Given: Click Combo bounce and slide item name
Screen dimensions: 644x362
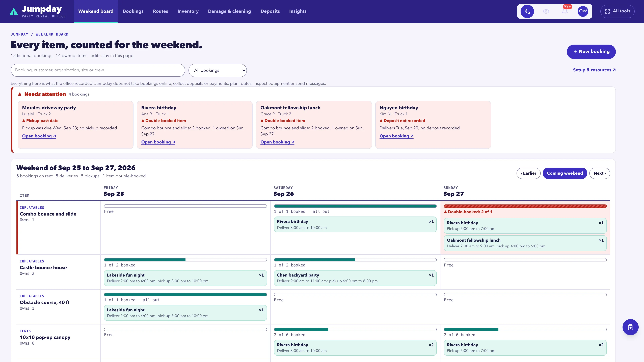Looking at the screenshot, I should (x=48, y=214).
